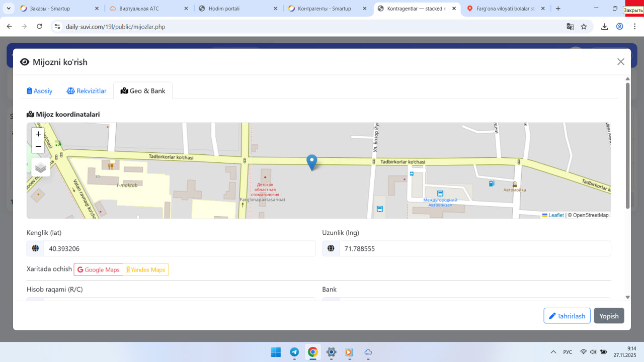Select the Geo & Bank tab

[x=143, y=91]
